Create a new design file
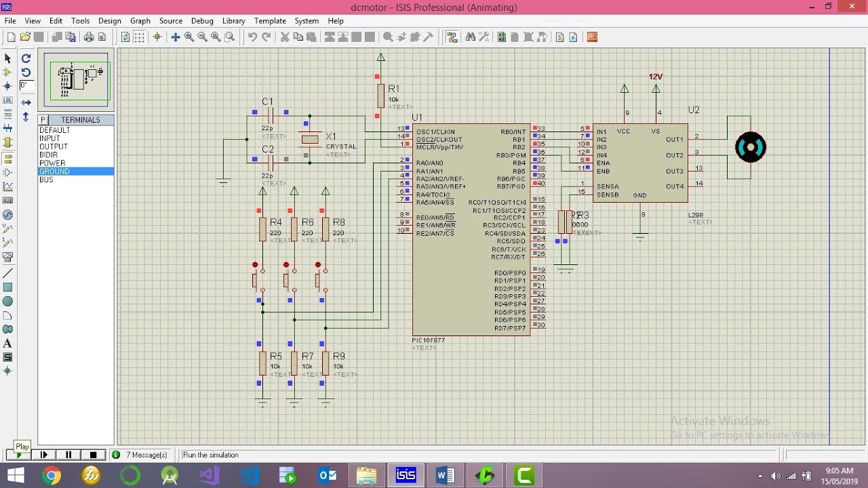This screenshot has height=488, width=868. point(12,37)
